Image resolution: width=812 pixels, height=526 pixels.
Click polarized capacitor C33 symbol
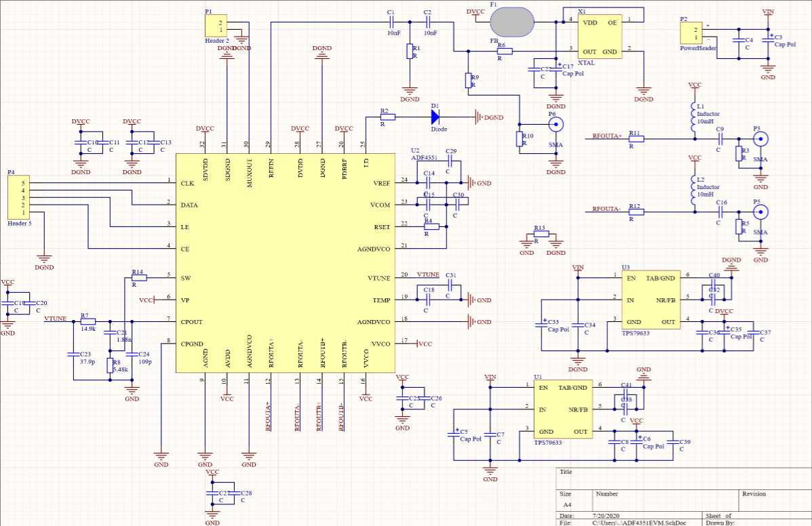coord(541,325)
